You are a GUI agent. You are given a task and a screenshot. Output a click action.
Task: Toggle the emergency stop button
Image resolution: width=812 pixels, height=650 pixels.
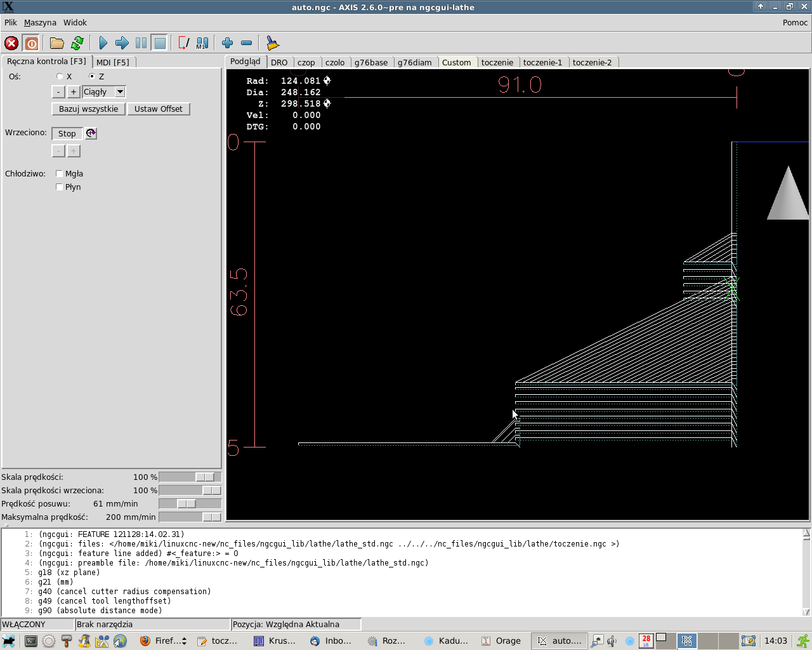(11, 43)
